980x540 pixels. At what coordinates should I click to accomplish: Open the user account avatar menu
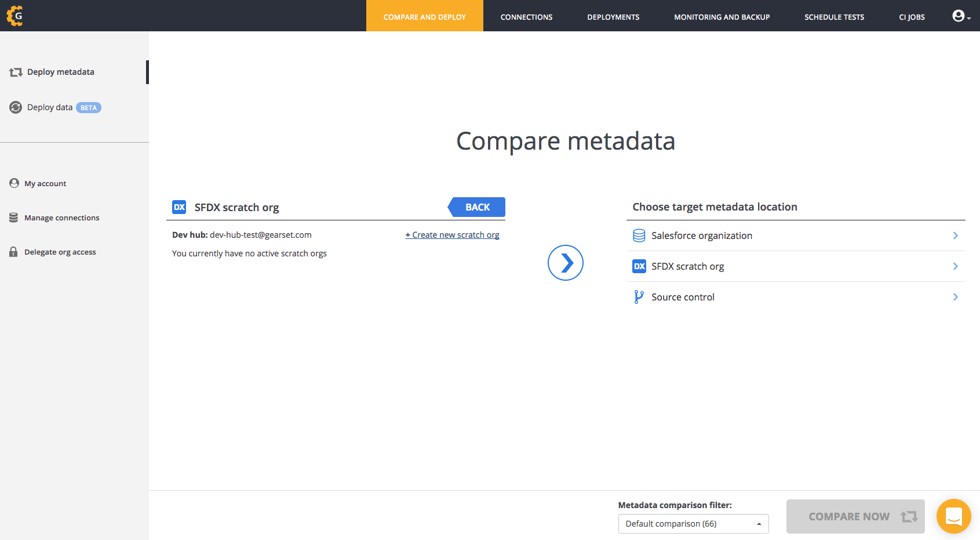[x=960, y=16]
